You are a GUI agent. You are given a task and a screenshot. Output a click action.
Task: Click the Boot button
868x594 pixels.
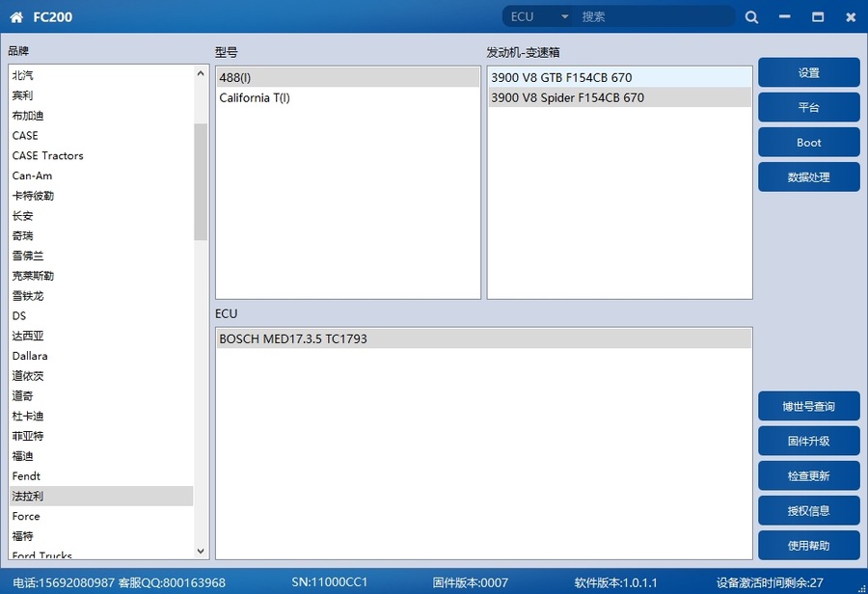click(x=809, y=143)
